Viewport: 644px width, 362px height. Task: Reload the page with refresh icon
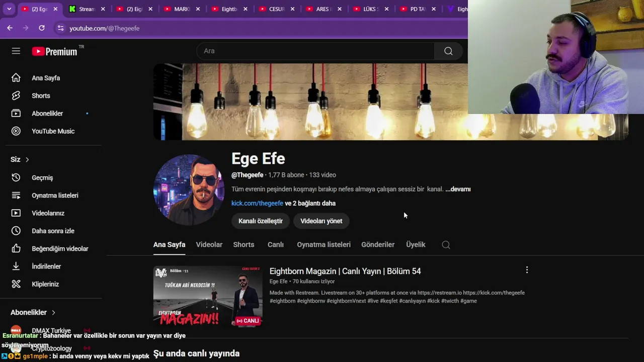click(42, 28)
